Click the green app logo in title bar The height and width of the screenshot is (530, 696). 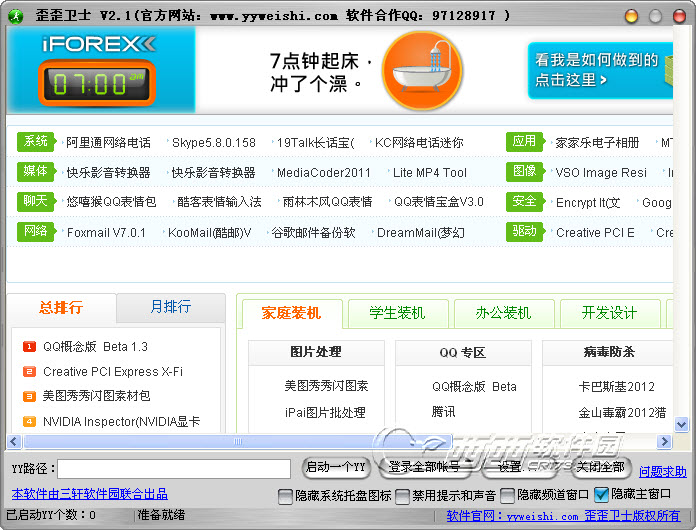point(16,16)
